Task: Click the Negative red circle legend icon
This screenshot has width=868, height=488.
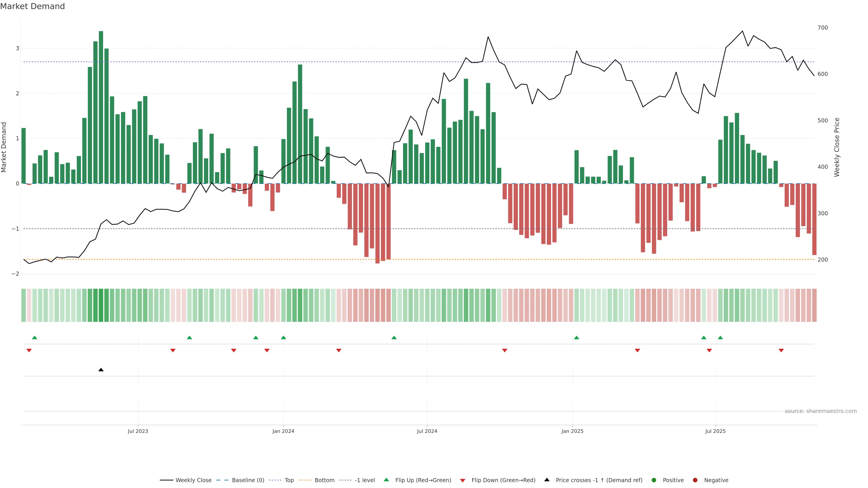Action: (x=695, y=480)
